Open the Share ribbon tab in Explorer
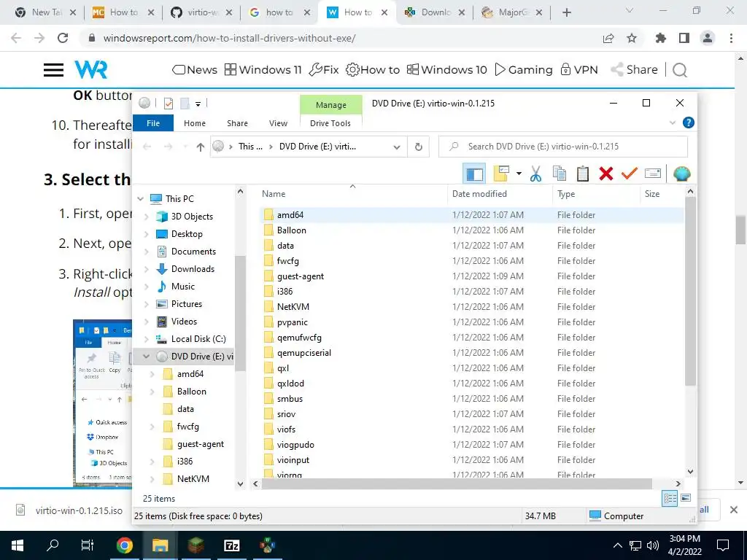Image resolution: width=747 pixels, height=560 pixels. (237, 123)
